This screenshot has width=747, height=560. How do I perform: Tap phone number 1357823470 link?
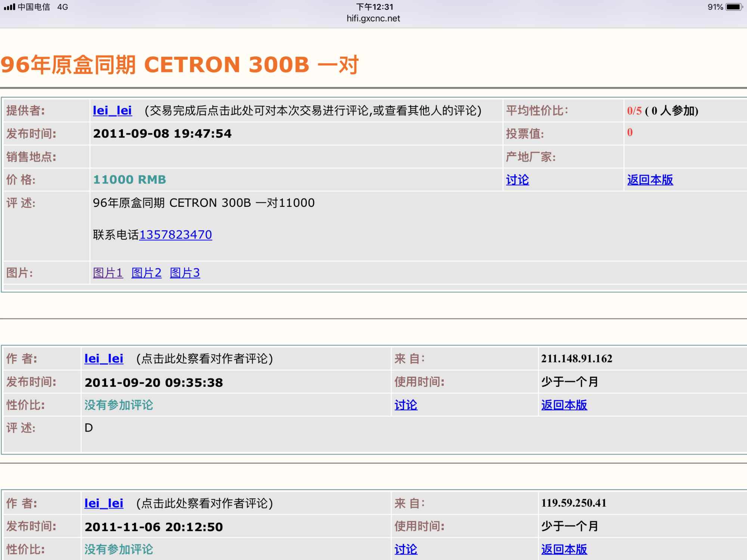click(x=176, y=235)
